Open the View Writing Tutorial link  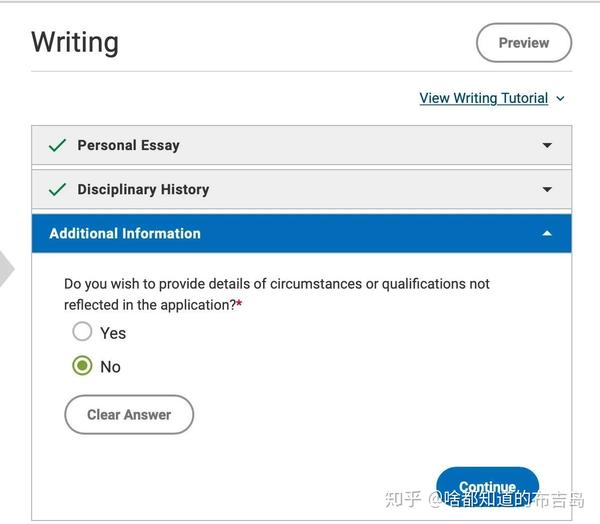tap(483, 98)
